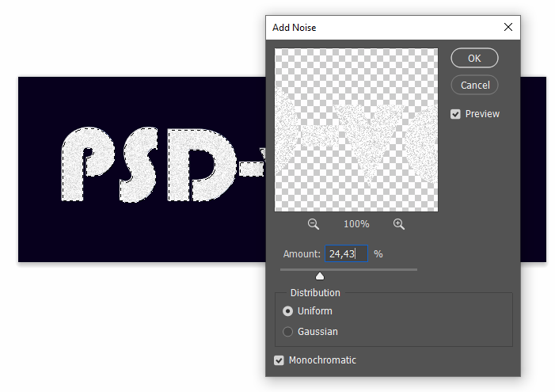The width and height of the screenshot is (555, 392).
Task: Click the Distribution group label
Action: click(x=315, y=293)
